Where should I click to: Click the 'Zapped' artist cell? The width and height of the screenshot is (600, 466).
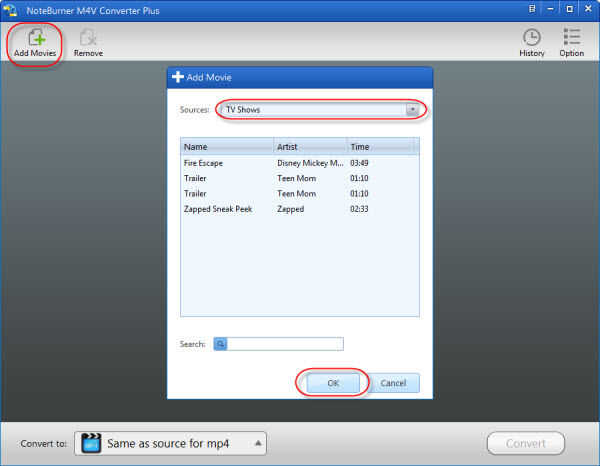pos(290,209)
